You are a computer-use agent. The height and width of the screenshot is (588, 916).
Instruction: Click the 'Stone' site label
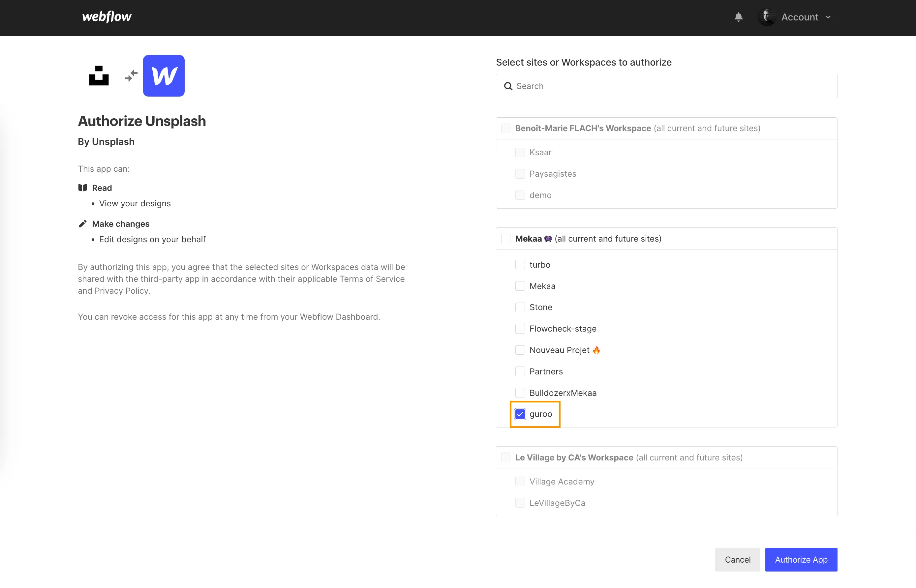click(540, 308)
